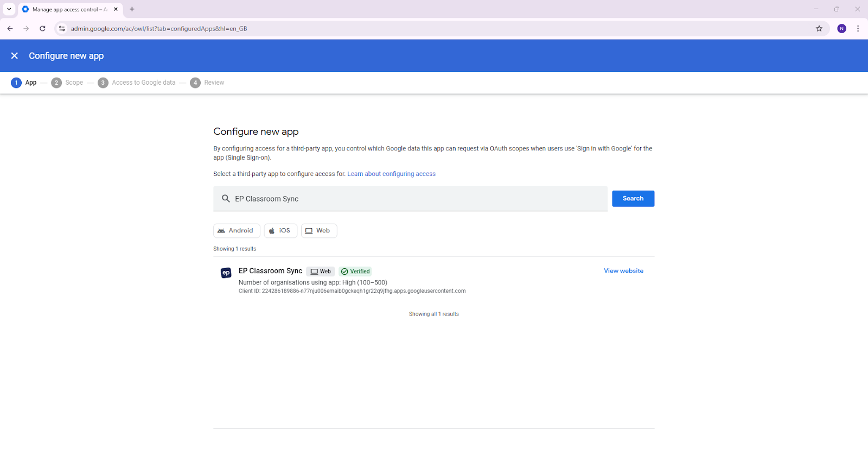The width and height of the screenshot is (868, 467).
Task: Filter results by iOS
Action: point(280,231)
